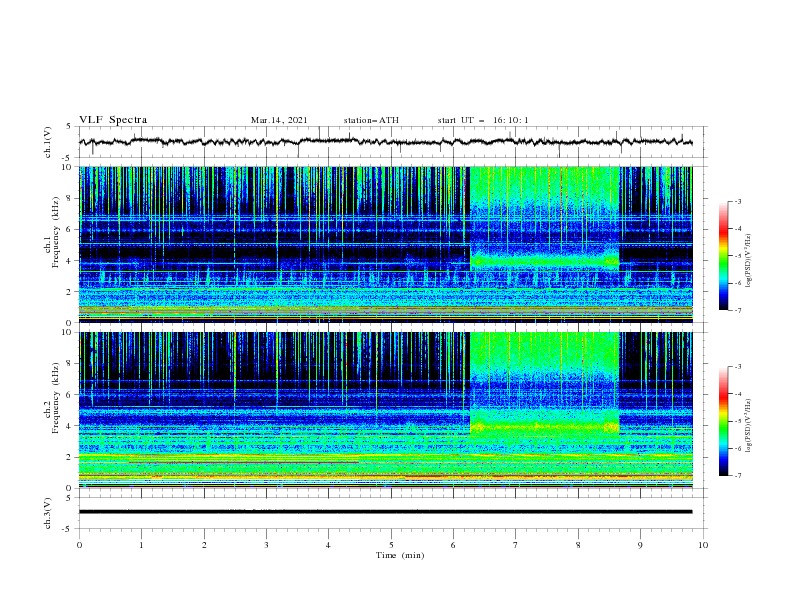Image resolution: width=792 pixels, height=612 pixels.
Task: Click the ch.1 spectrogram green burst region
Action: coord(544,219)
